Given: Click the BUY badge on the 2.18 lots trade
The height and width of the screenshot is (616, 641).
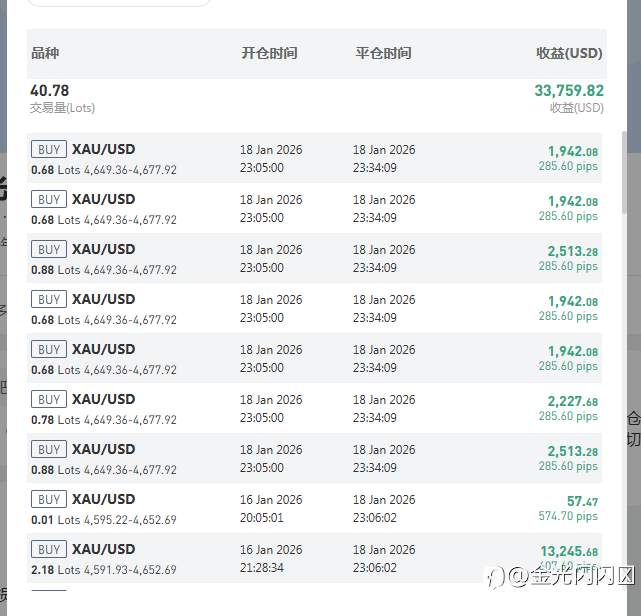Looking at the screenshot, I should coord(49,549).
